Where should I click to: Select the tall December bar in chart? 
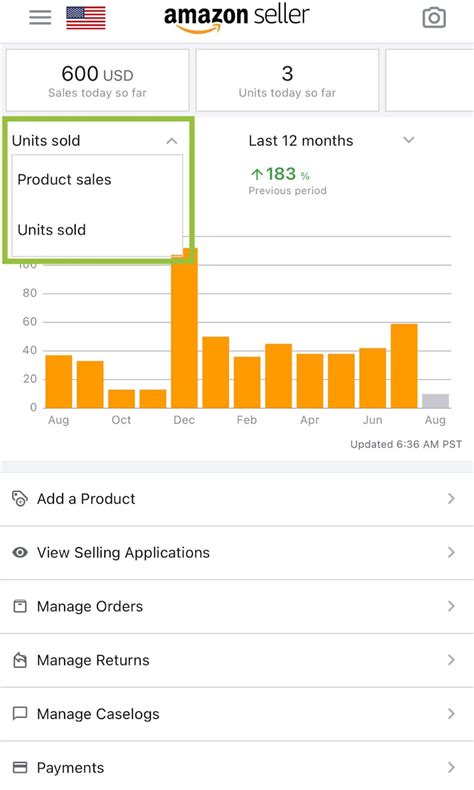[184, 327]
